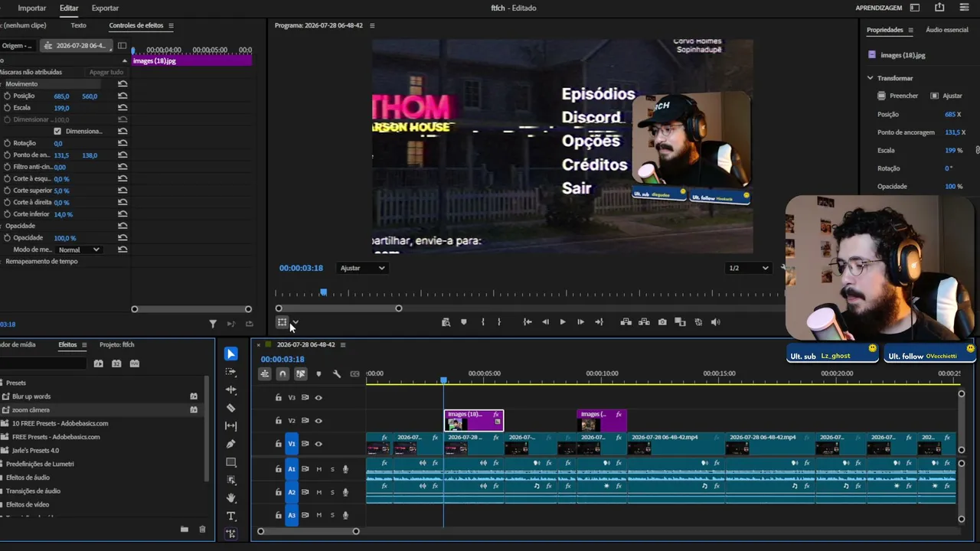This screenshot has height=551, width=980.
Task: Open the Projeto: ftfch tab
Action: (x=117, y=344)
